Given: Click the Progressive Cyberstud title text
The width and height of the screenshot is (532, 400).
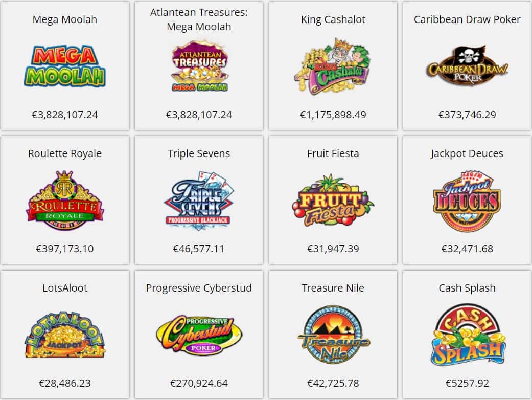Looking at the screenshot, I should click(199, 288).
